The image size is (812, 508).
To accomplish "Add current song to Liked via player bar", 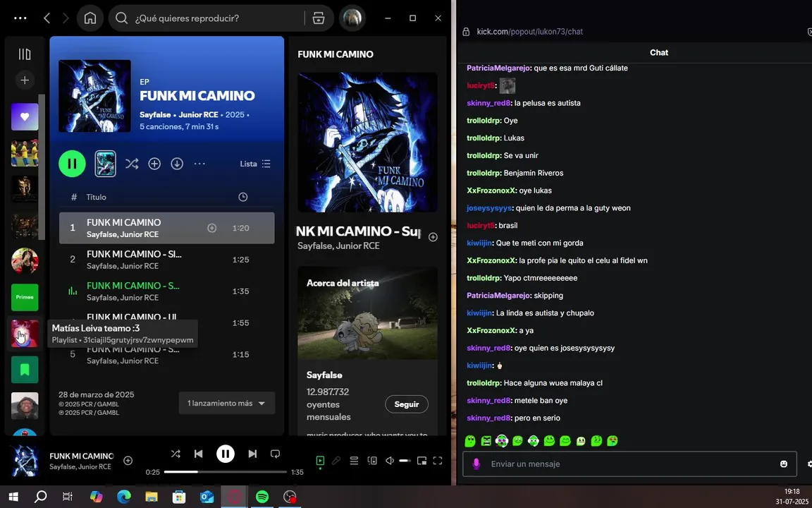I will tap(128, 460).
